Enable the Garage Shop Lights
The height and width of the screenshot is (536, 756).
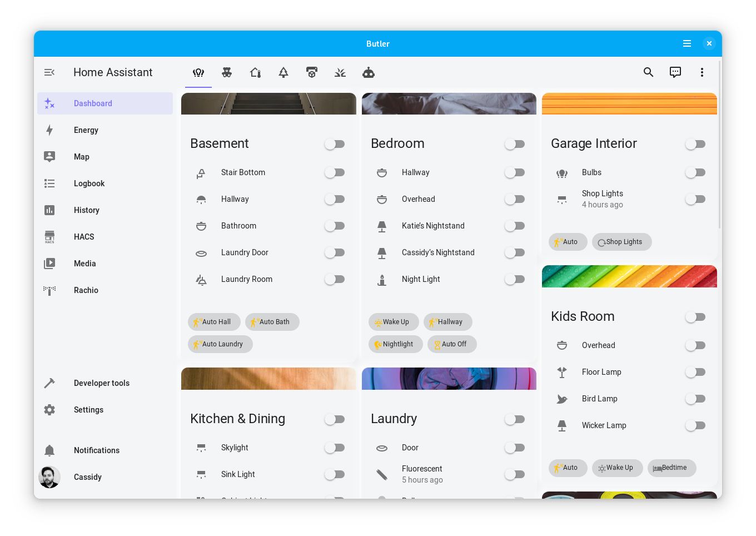[x=695, y=199]
